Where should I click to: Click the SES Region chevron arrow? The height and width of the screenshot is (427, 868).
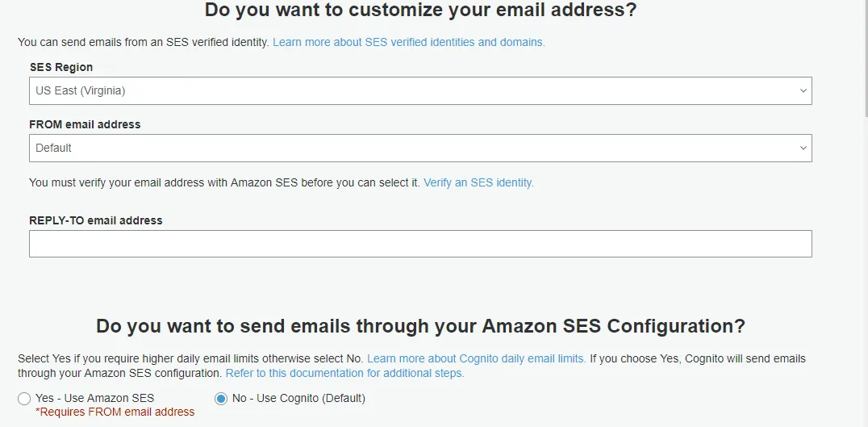[803, 91]
